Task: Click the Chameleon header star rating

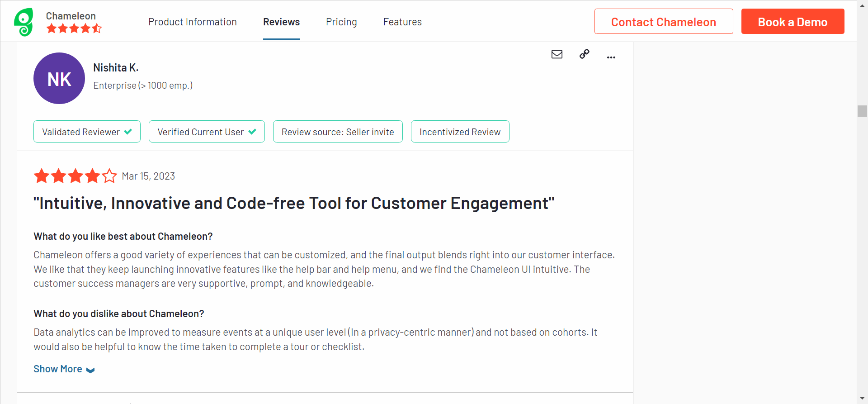Action: point(74,29)
